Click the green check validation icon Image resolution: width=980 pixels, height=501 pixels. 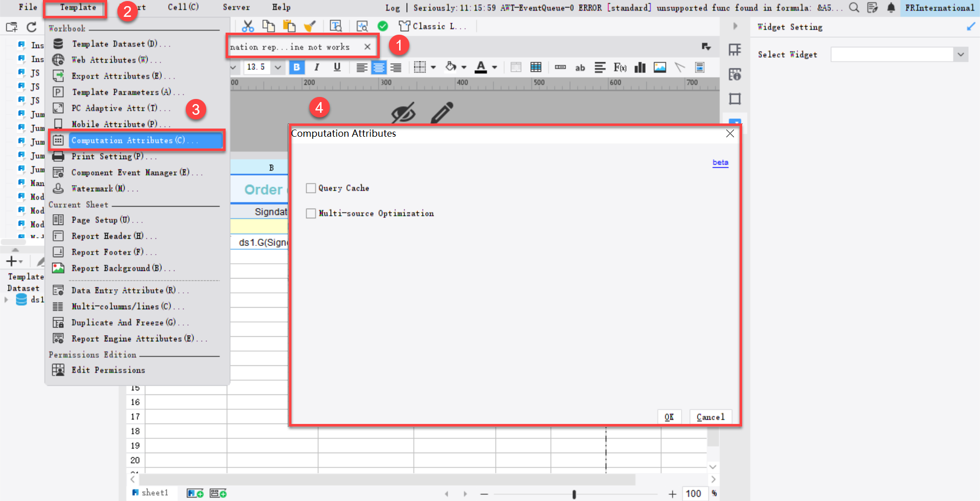coord(383,26)
